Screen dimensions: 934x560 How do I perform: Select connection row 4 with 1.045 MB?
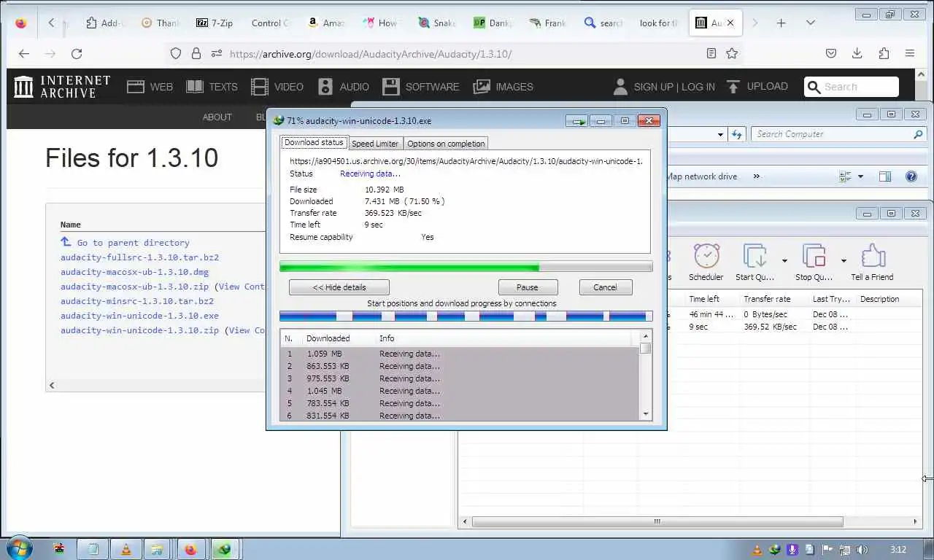460,391
